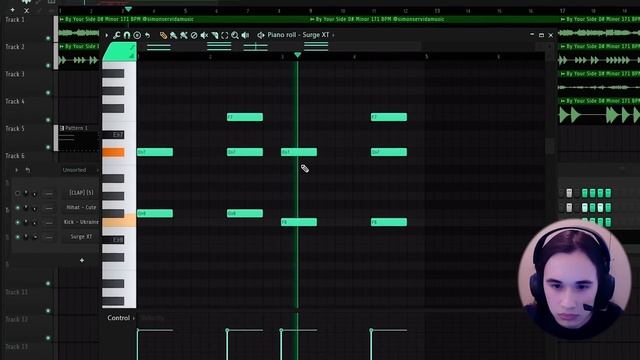This screenshot has height=360, width=640.
Task: Select the Mute tool in piano roll
Action: coord(204,36)
